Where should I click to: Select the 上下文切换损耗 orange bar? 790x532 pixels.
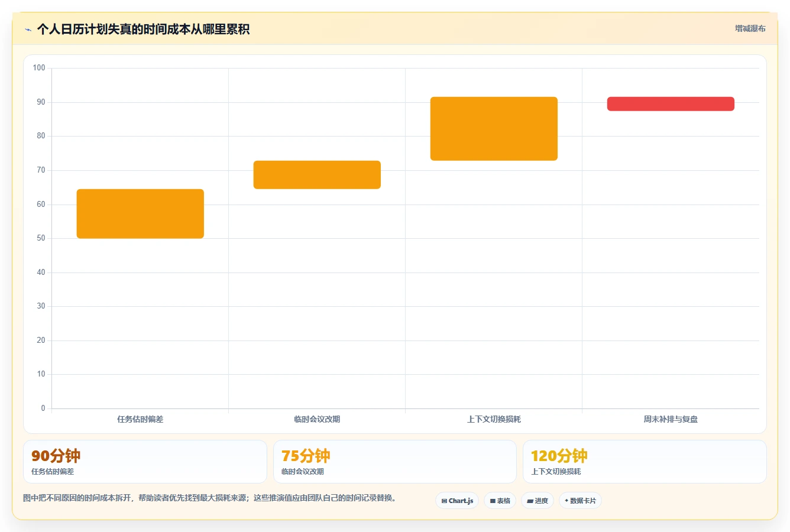click(x=494, y=129)
